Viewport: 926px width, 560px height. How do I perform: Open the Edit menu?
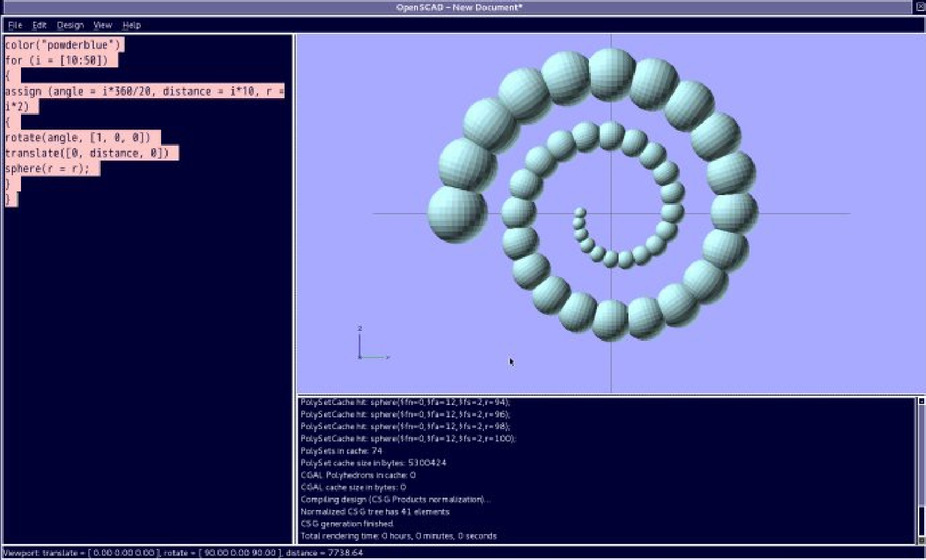point(40,25)
